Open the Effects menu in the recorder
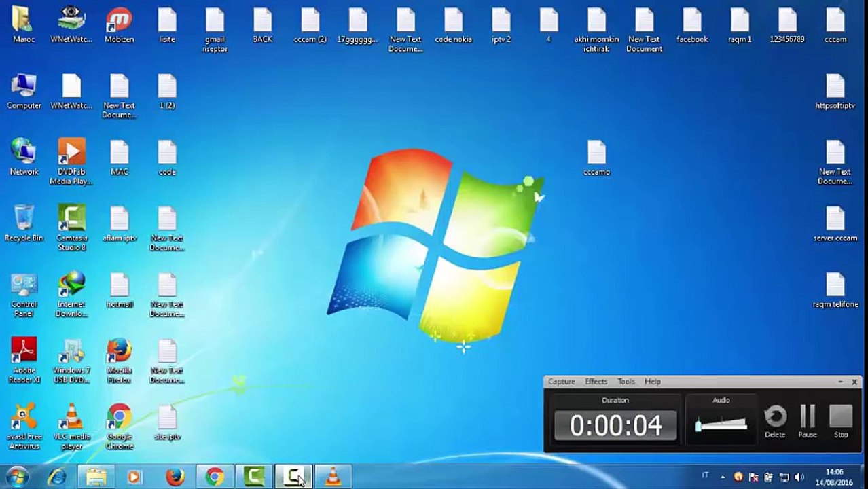 596,382
